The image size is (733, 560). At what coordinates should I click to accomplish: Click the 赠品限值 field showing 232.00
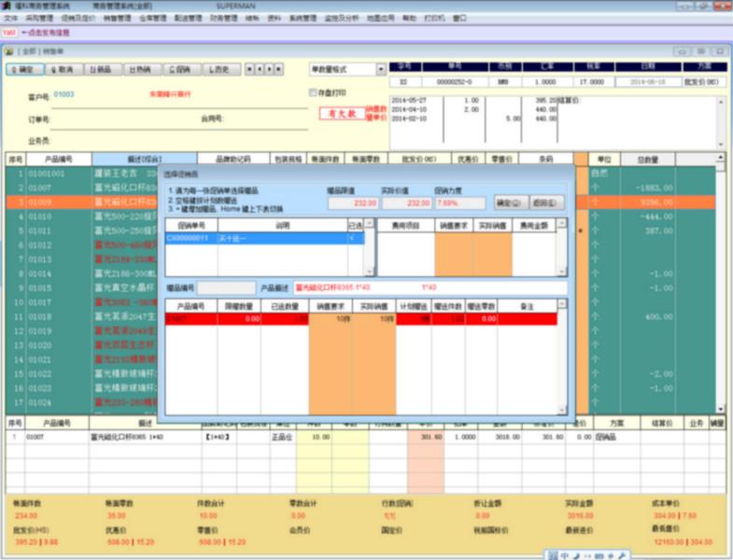[x=353, y=203]
